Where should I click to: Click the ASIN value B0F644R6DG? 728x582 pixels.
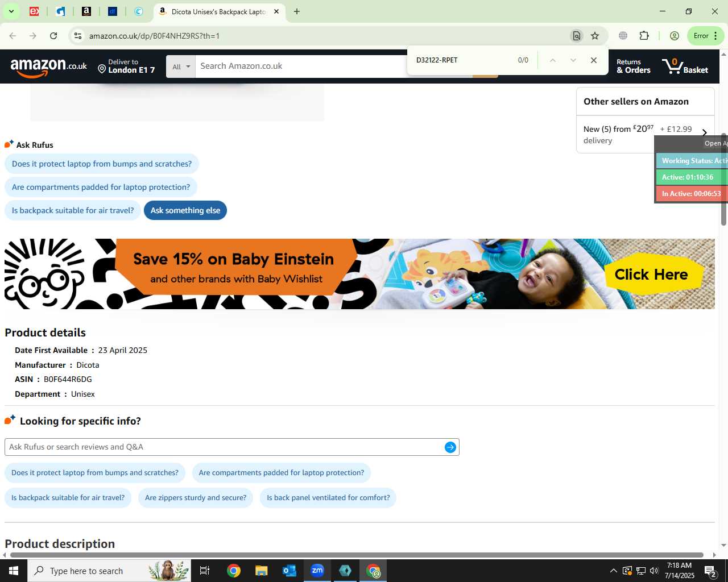(68, 380)
